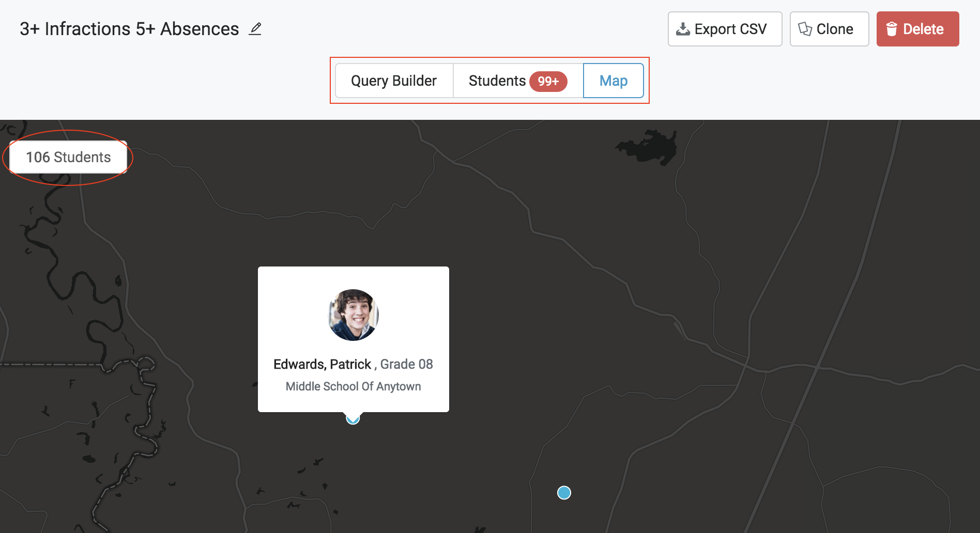980x533 pixels.
Task: Click the clone icon on Clone button
Action: click(x=805, y=29)
